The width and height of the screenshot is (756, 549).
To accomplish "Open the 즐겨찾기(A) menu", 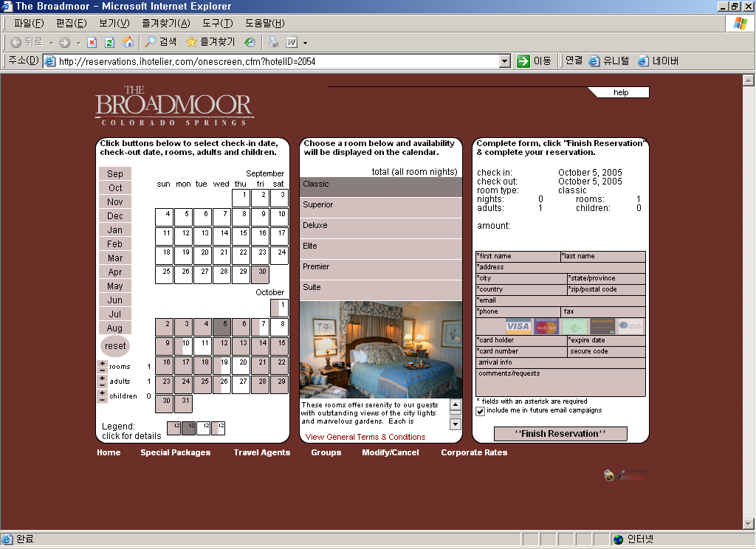I will click(x=166, y=23).
